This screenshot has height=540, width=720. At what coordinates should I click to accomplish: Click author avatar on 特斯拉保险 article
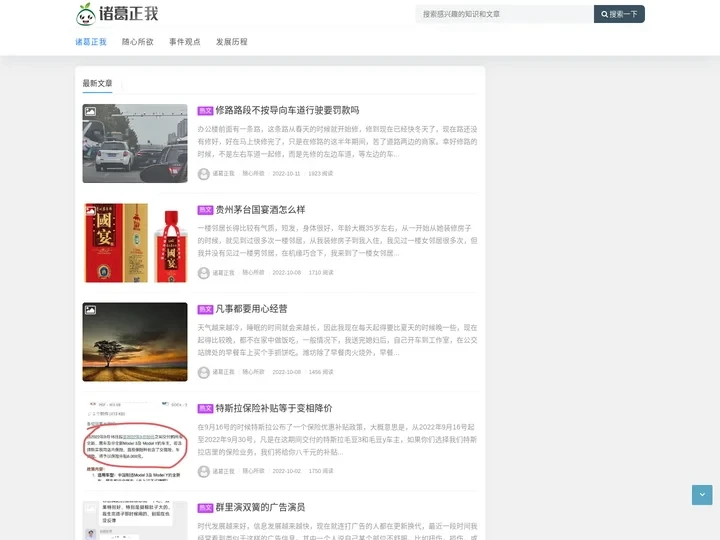tap(203, 471)
